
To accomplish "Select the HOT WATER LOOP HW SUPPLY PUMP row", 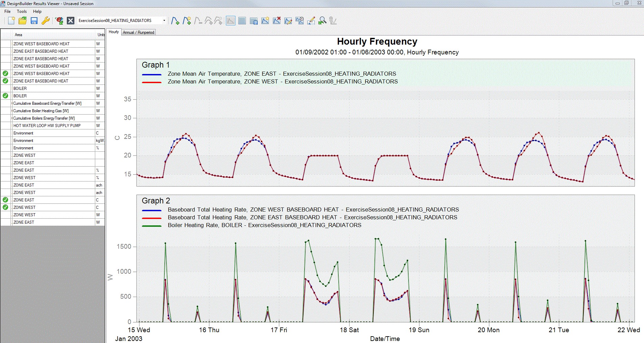I will point(47,126).
